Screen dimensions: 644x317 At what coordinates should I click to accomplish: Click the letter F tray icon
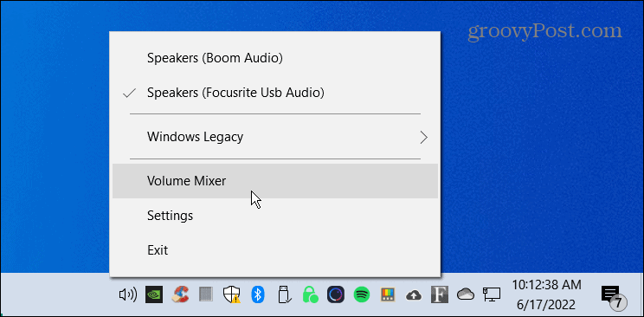point(440,294)
